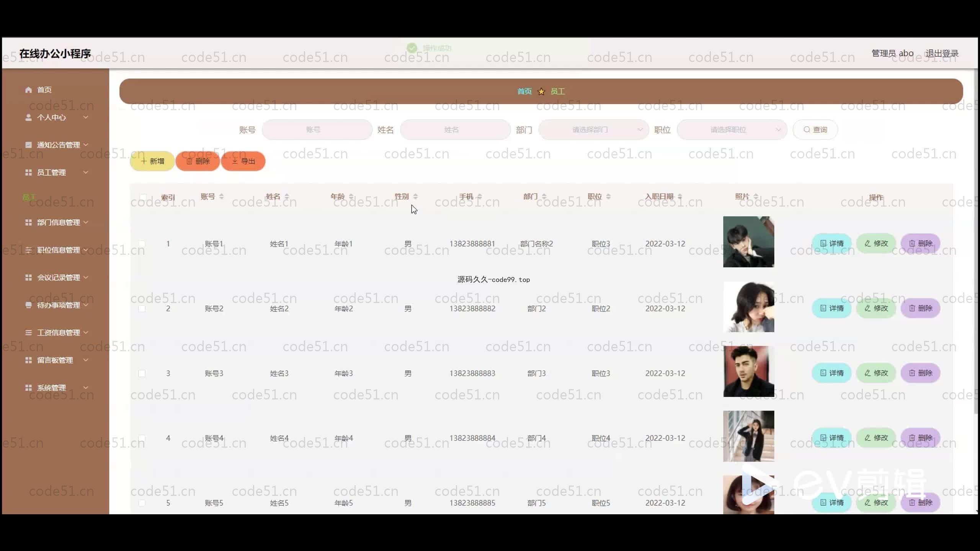Open the 请选择部门 dropdown
The image size is (980, 551).
(x=593, y=130)
